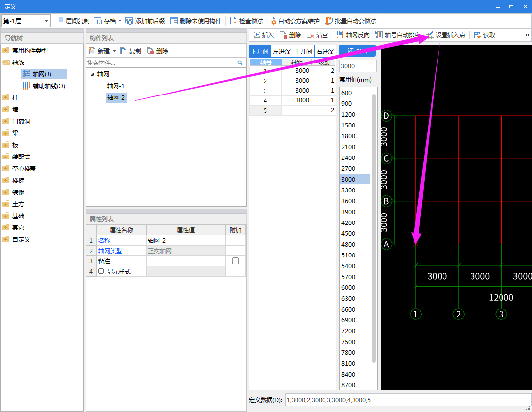Click the 轴网类型 property link
Image resolution: width=532 pixels, height=412 pixels.
click(110, 251)
